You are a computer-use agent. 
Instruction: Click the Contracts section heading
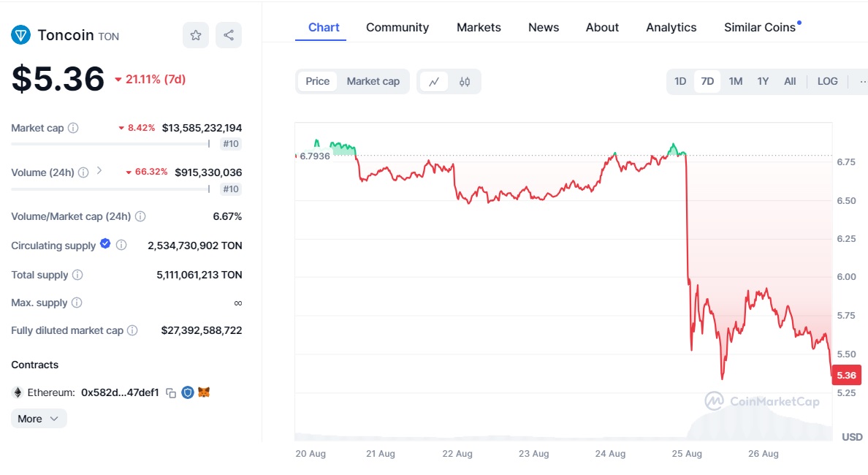coord(35,365)
